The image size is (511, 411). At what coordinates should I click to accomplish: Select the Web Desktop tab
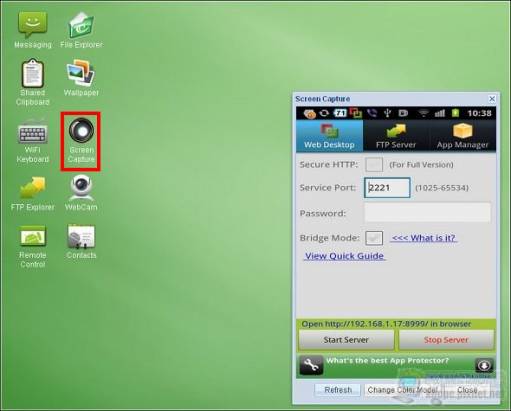tap(329, 136)
